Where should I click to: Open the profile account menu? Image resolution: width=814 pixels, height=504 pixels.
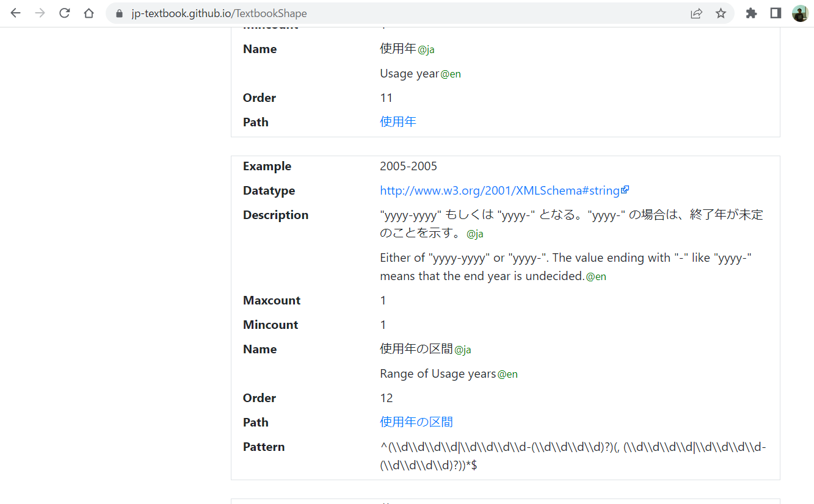801,13
